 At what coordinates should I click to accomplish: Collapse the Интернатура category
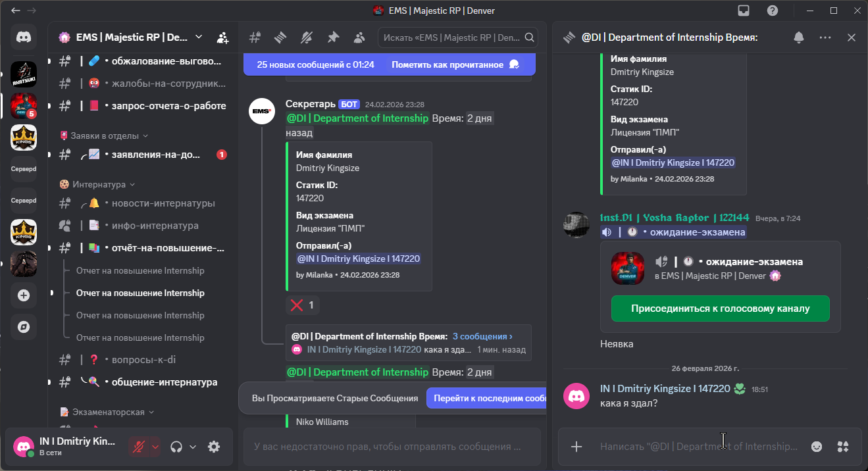pos(97,184)
